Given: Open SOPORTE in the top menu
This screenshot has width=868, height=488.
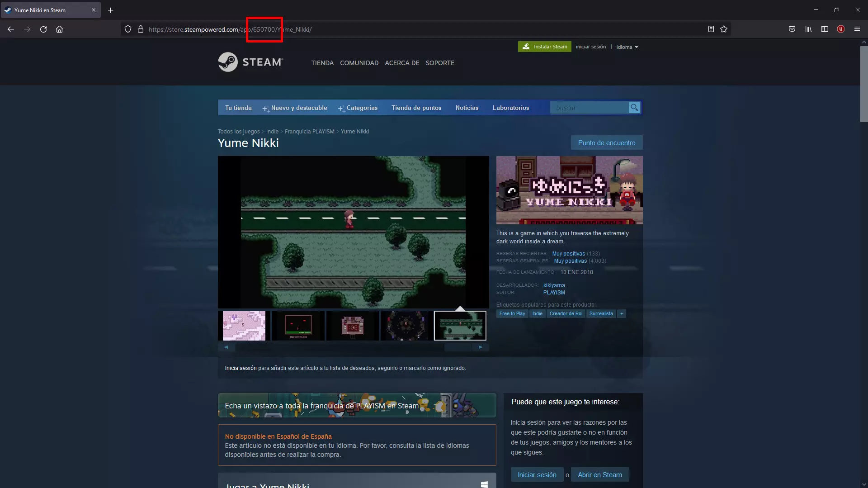Looking at the screenshot, I should (440, 63).
